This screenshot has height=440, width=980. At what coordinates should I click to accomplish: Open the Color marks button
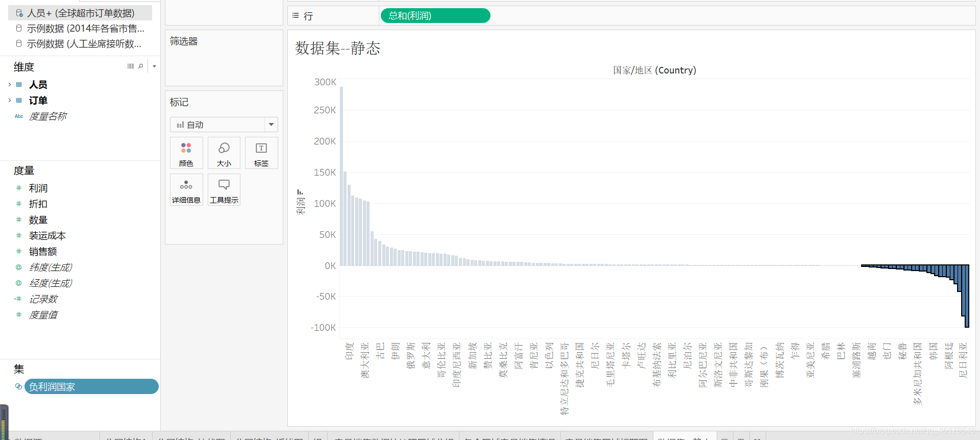(x=186, y=153)
